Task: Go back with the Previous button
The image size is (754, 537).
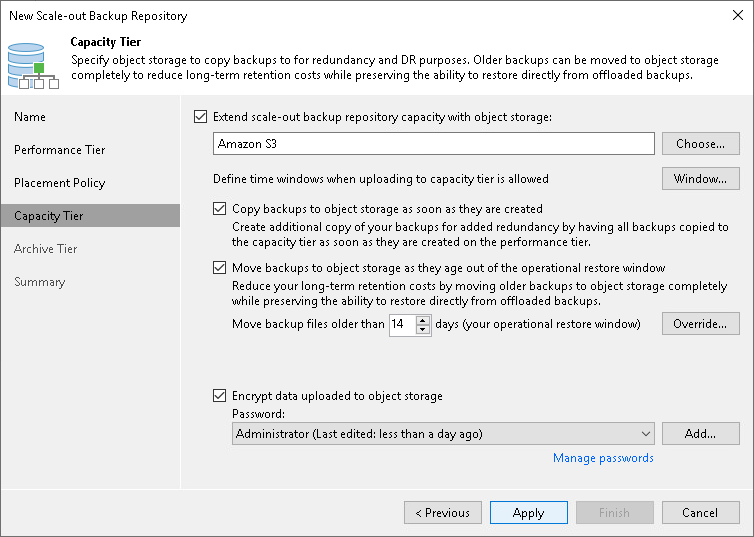Action: pos(443,512)
